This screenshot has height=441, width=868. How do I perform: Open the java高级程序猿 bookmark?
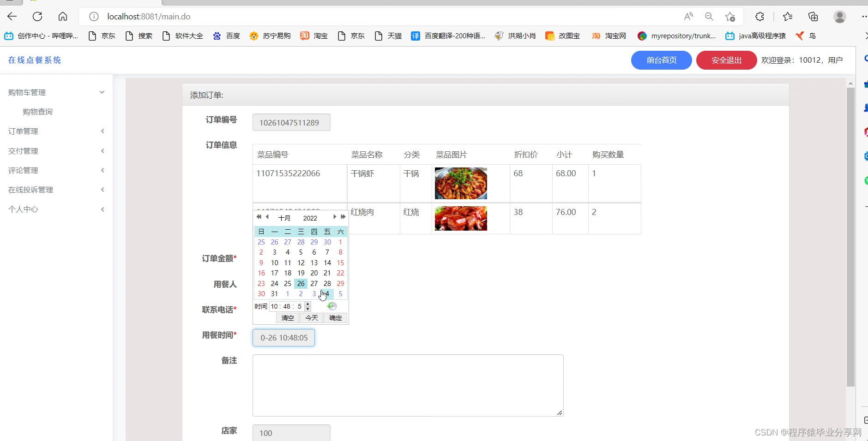click(x=755, y=36)
